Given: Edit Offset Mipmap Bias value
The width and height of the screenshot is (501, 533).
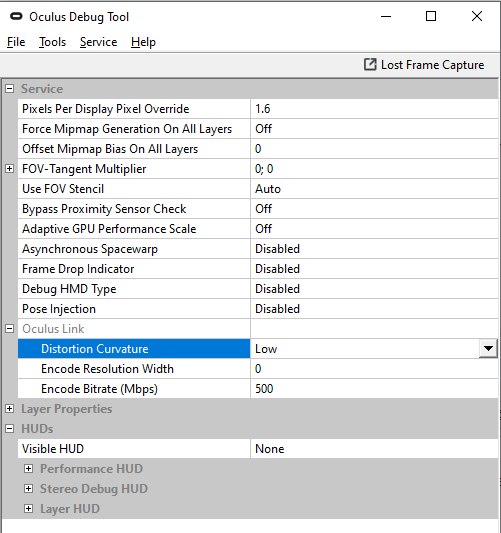Looking at the screenshot, I should (374, 149).
